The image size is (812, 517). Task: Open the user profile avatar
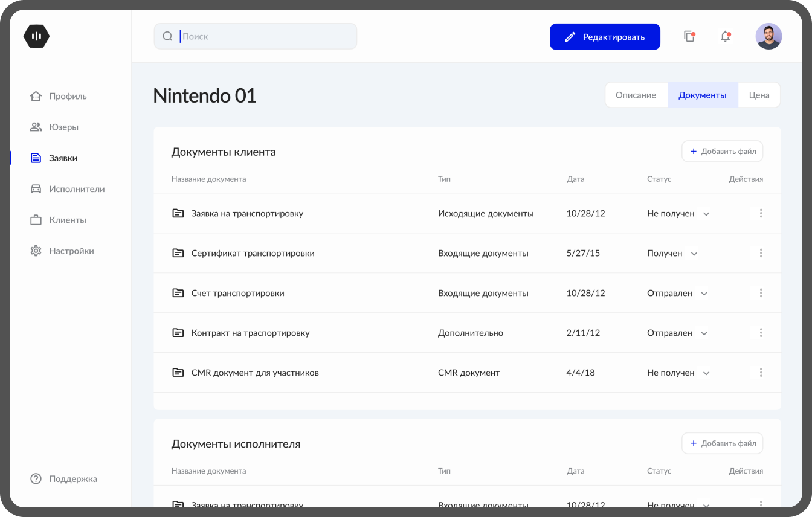(768, 37)
